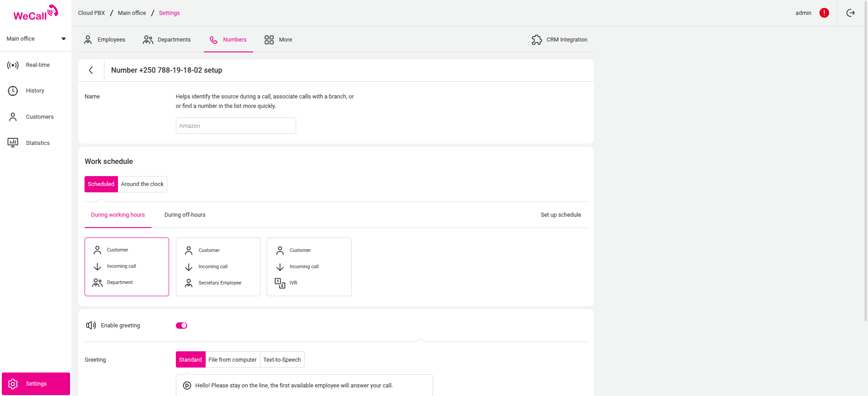The height and width of the screenshot is (396, 868).
Task: Select the Secretary Employee routing card
Action: (218, 267)
